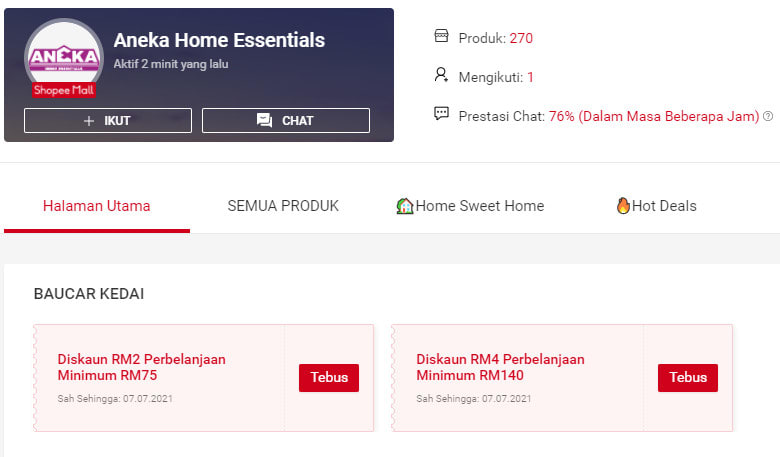Viewport: 780px width, 457px height.
Task: Click the person icon beside Mengikuti
Action: 441,75
